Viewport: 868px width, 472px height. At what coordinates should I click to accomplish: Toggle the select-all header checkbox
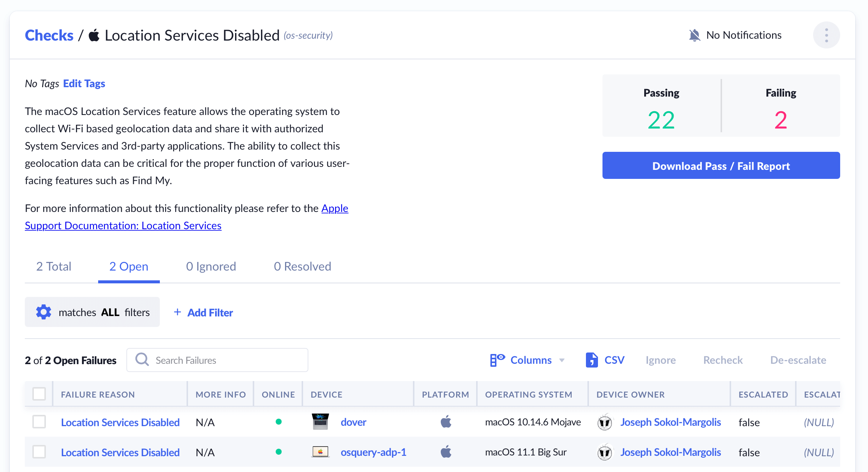pyautogui.click(x=39, y=394)
